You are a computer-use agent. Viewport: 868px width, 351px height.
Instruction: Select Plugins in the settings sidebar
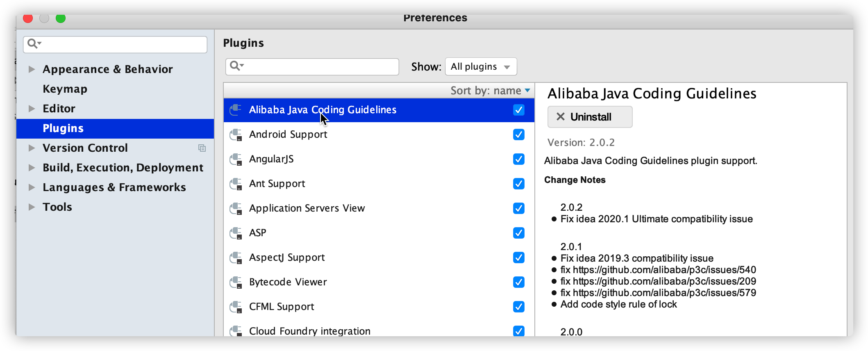tap(115, 128)
